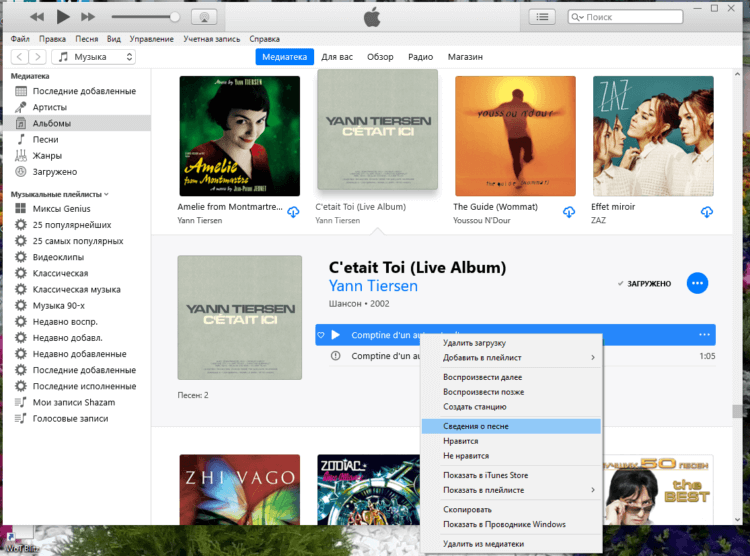750x556 pixels.
Task: Click the exclamation icon on second Comptine song
Action: coord(336,356)
